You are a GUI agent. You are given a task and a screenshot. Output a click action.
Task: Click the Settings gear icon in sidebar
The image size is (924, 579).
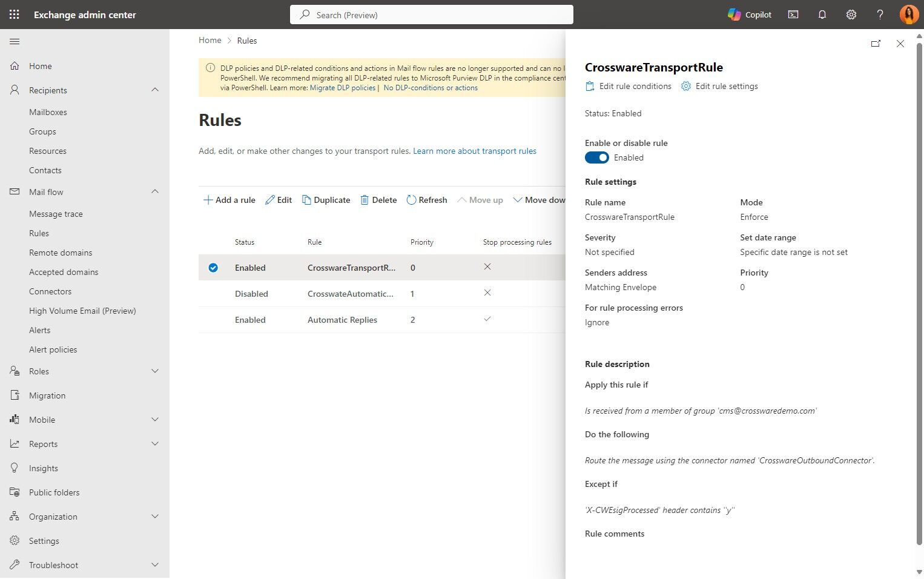[x=15, y=541]
